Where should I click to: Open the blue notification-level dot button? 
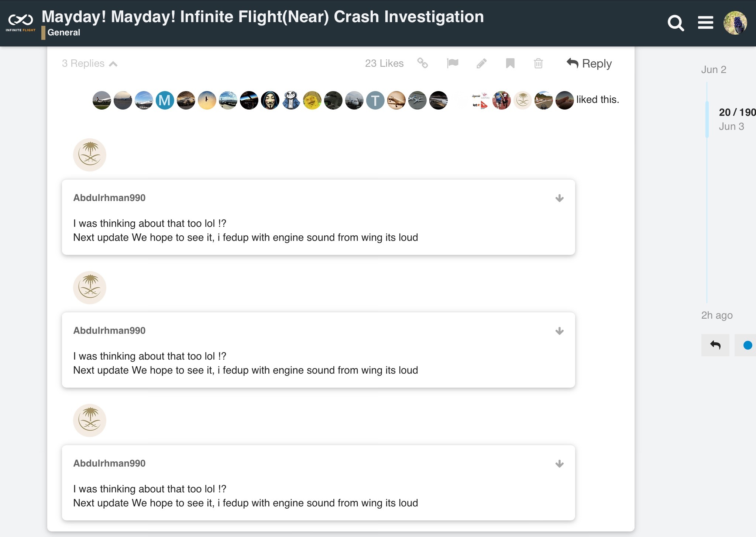(747, 345)
